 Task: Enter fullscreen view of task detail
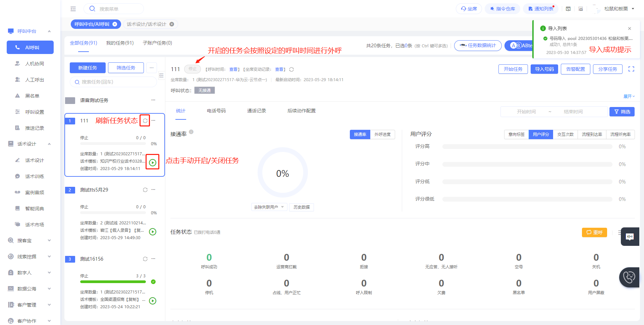[631, 69]
